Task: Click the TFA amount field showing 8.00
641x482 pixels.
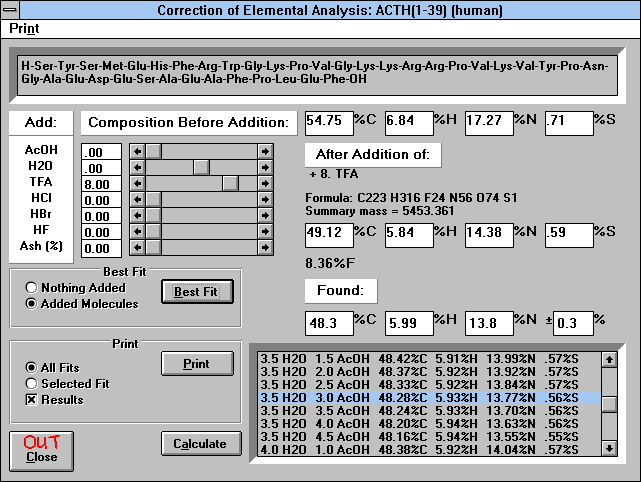Action: pyautogui.click(x=101, y=184)
